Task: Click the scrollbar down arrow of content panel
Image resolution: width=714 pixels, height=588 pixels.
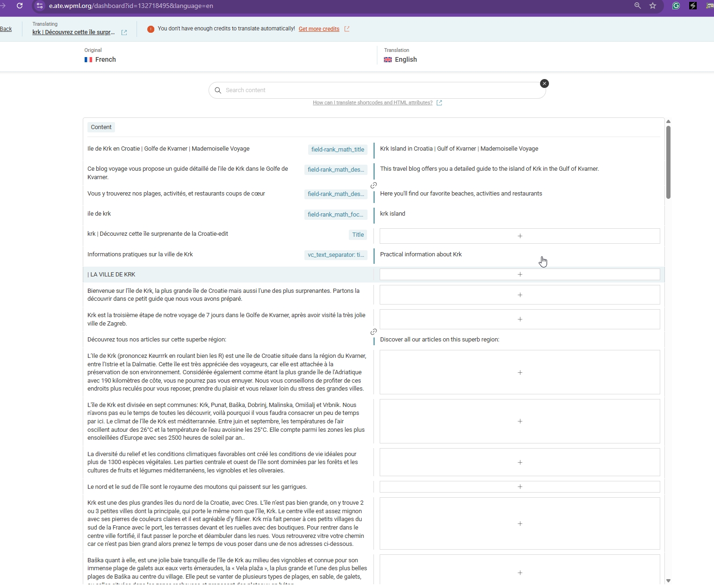Action: pos(668,581)
